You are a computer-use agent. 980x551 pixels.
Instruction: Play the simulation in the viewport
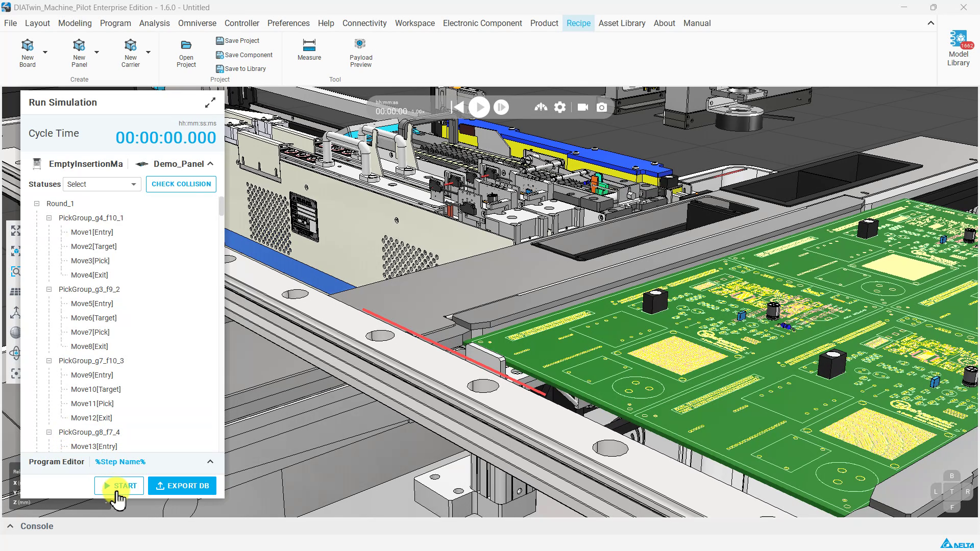click(x=479, y=107)
